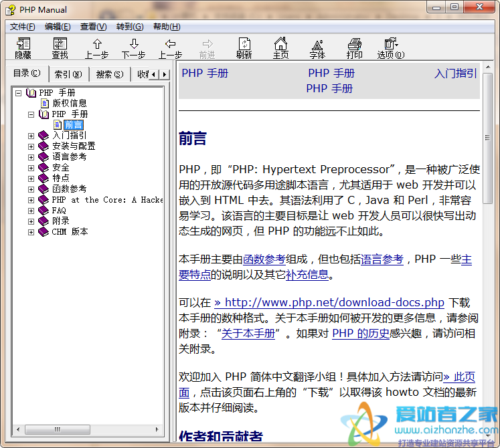Click the purple book icon for 函数参考
Image resolution: width=500 pixels, height=448 pixels.
point(44,189)
